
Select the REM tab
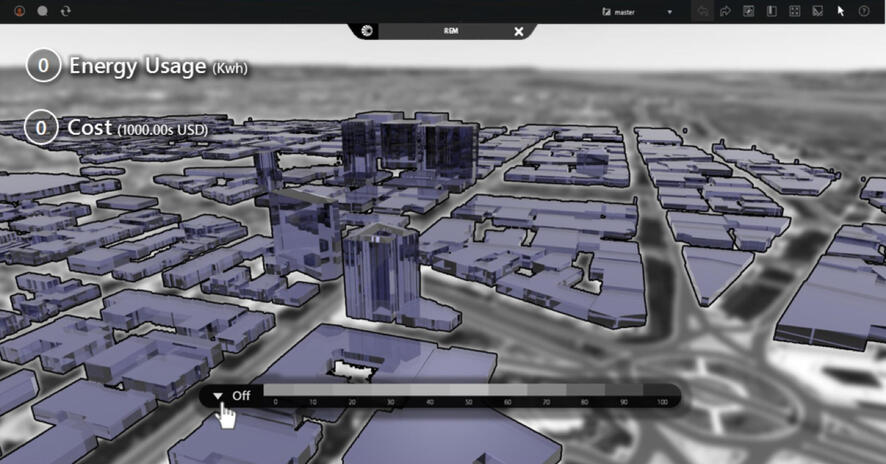pyautogui.click(x=451, y=31)
